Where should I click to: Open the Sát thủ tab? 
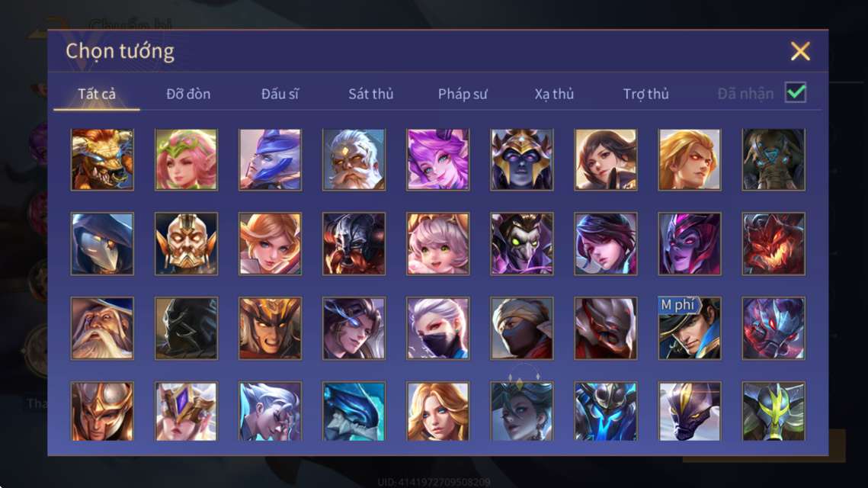pyautogui.click(x=371, y=94)
